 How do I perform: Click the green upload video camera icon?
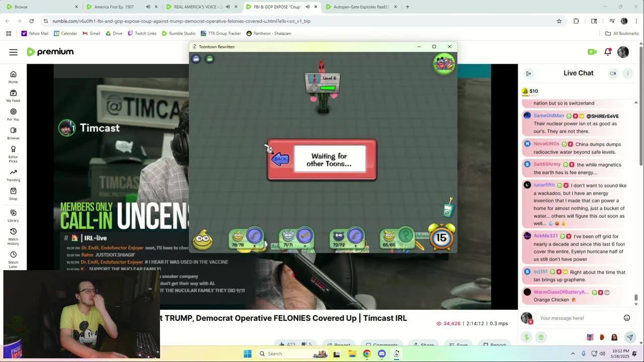(592, 52)
